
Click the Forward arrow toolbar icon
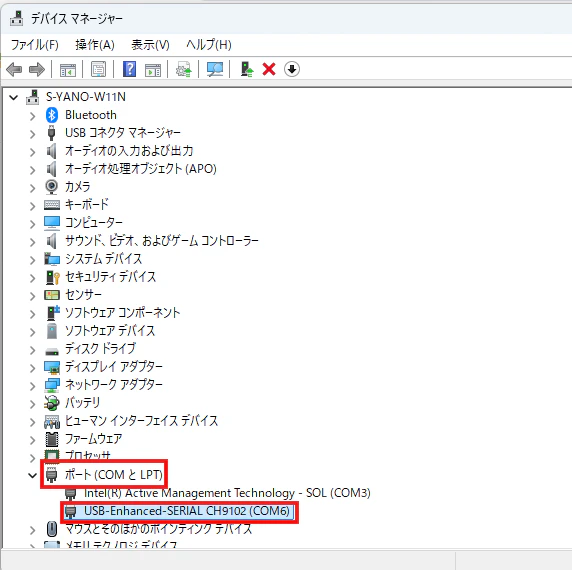click(37, 69)
